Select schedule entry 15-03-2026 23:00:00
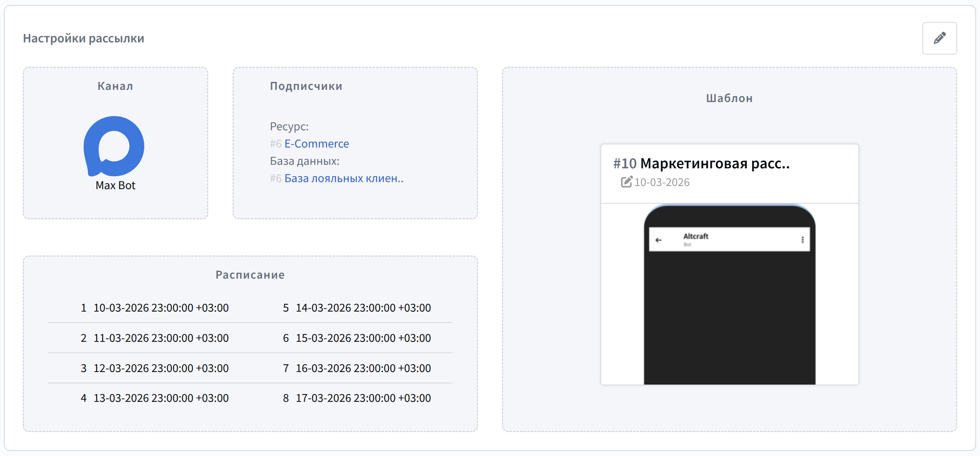This screenshot has width=980, height=456. (363, 338)
